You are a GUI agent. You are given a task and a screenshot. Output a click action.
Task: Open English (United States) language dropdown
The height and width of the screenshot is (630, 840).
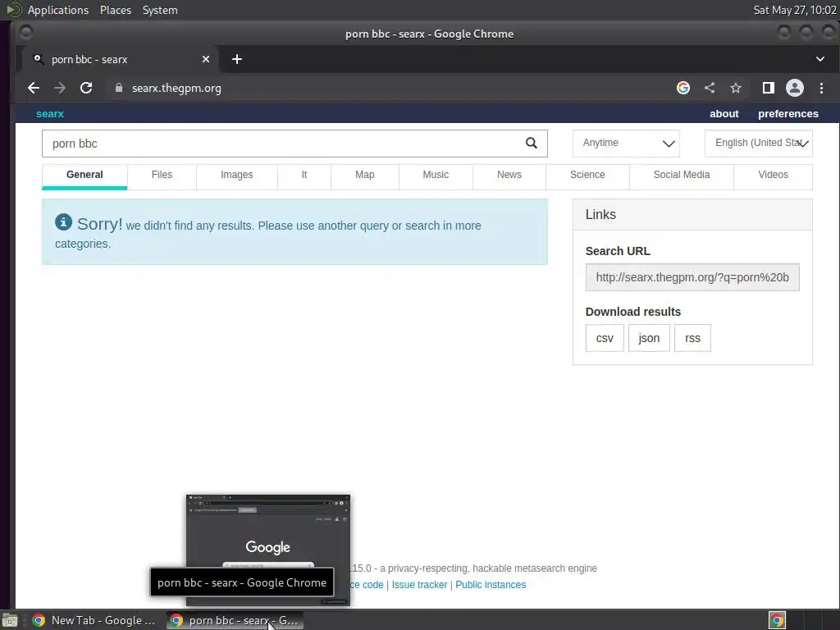759,143
